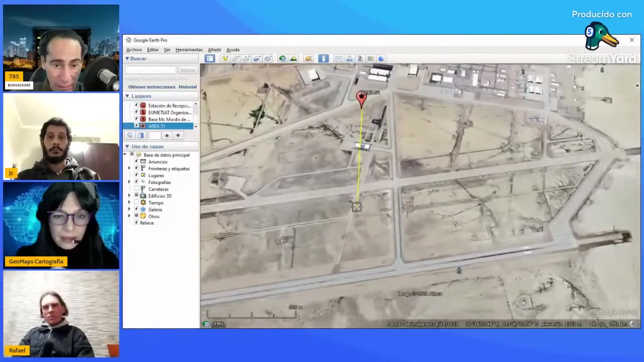Viewport: 644px width, 362px height.
Task: Toggle the Fronteras y etiquetas layer checkbox
Action: [x=136, y=168]
